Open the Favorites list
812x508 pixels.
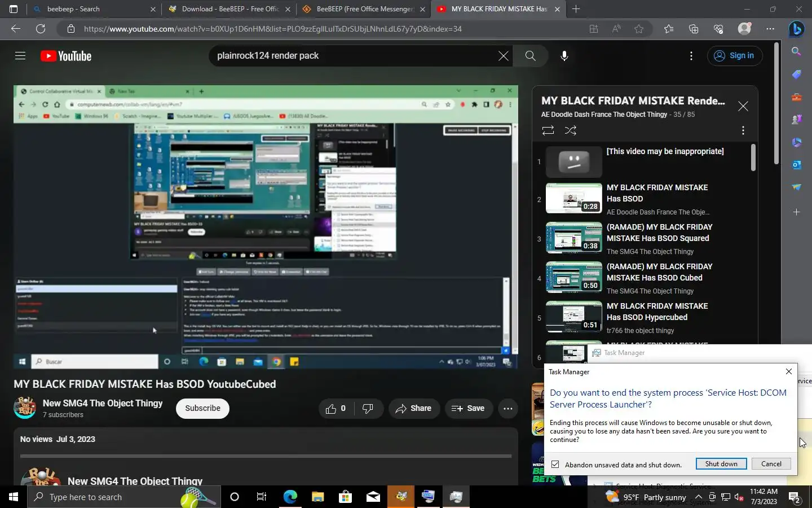coord(669,29)
